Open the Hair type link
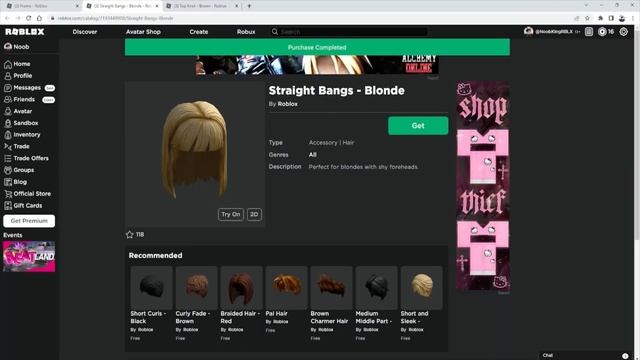The image size is (640, 360). pos(348,142)
